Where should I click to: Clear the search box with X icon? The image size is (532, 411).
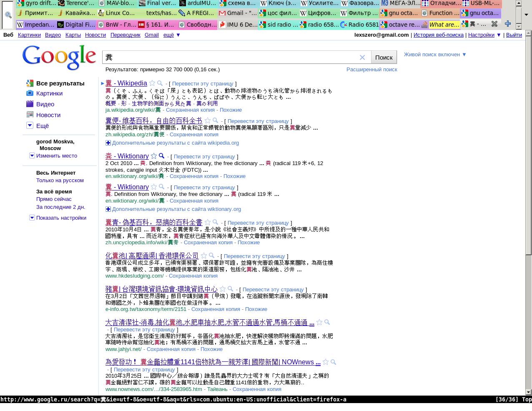(x=362, y=58)
